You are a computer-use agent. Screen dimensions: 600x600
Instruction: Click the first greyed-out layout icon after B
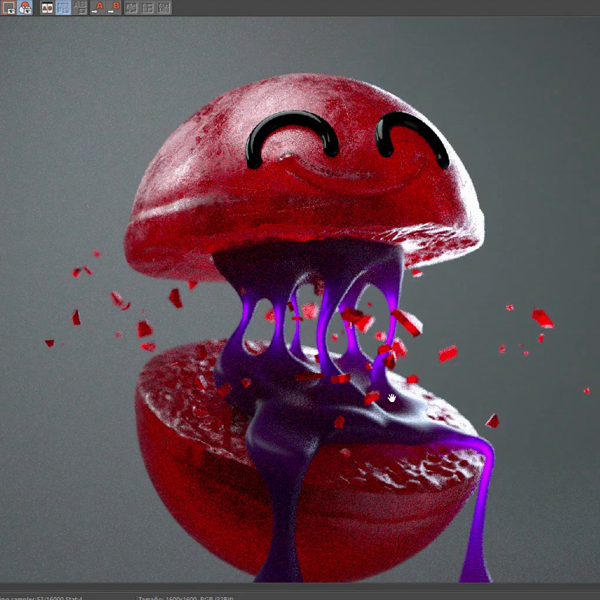(x=131, y=7)
